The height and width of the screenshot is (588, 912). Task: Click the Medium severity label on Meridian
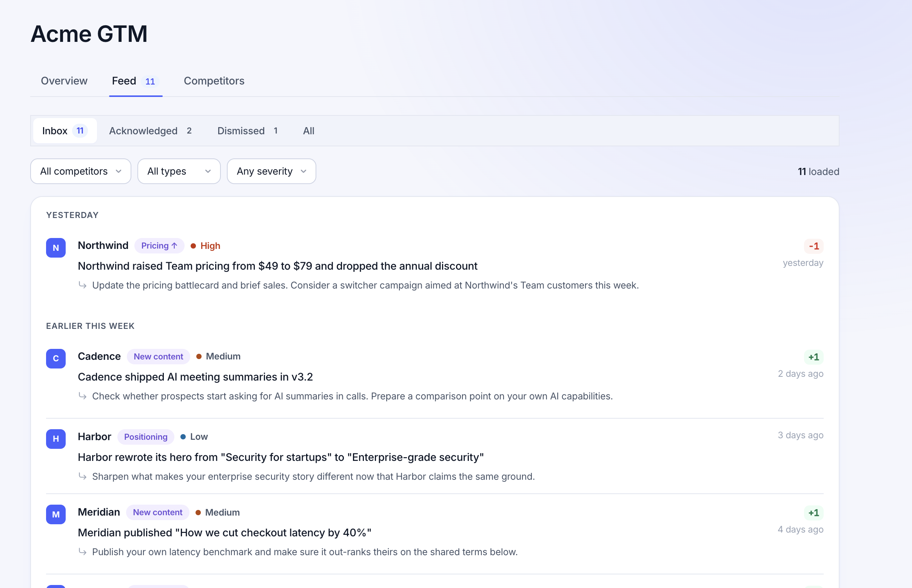[218, 513]
